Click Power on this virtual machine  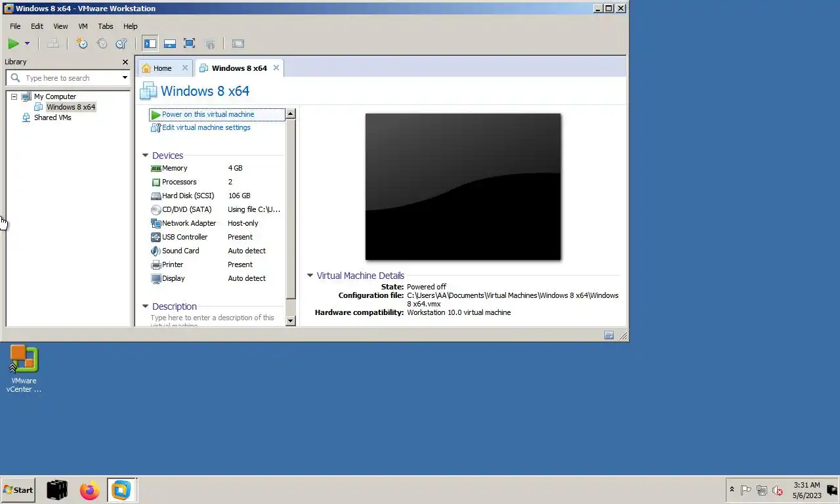pos(208,114)
